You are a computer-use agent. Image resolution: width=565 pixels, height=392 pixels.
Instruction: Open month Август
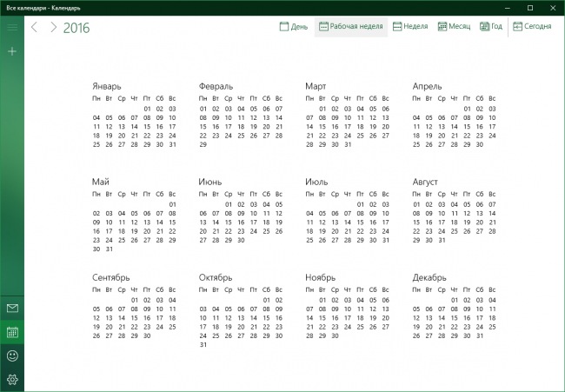click(x=425, y=182)
